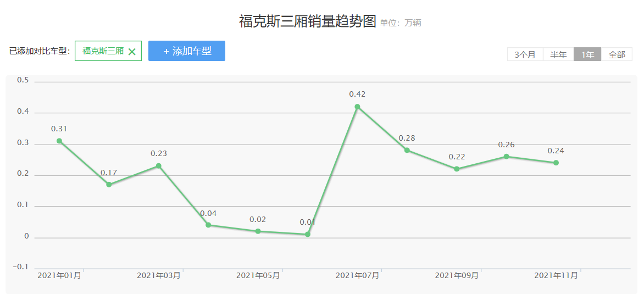The image size is (644, 294).
Task: Click the 2021年11月 axis label
Action: click(556, 275)
